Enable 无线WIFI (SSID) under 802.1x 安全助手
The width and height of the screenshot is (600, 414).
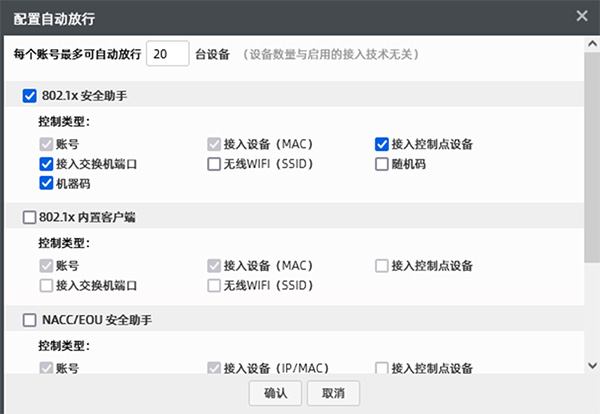click(x=214, y=164)
